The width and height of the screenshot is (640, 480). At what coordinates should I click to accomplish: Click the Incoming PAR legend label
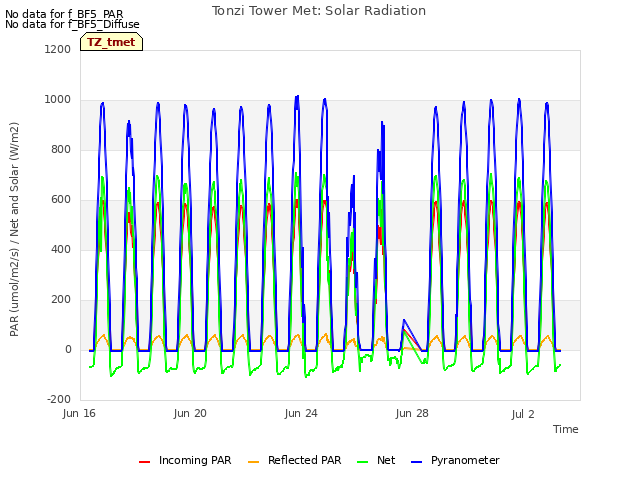pyautogui.click(x=195, y=460)
